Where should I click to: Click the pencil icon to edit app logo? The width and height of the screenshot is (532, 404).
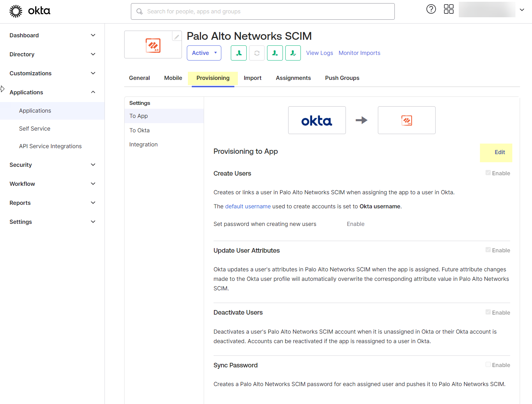coord(177,37)
